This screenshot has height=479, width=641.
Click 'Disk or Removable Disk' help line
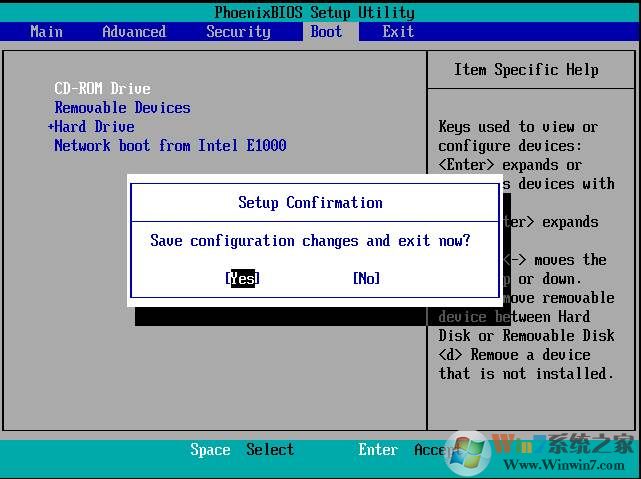[526, 336]
